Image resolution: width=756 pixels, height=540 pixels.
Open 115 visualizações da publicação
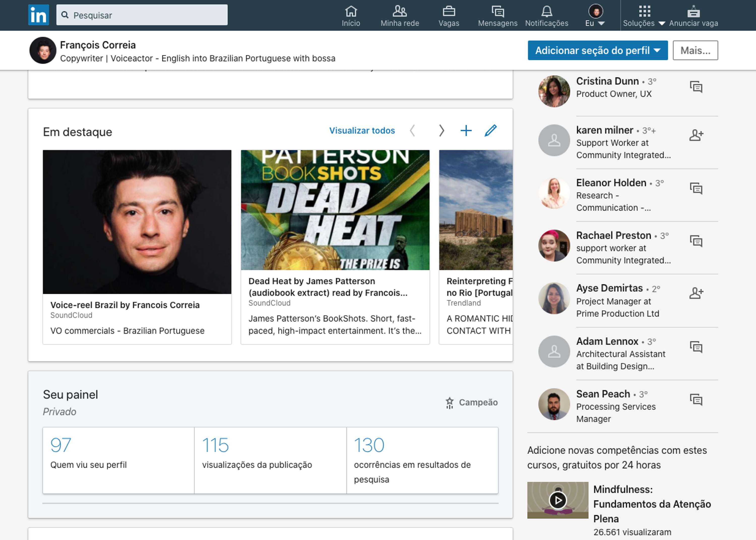pos(270,460)
